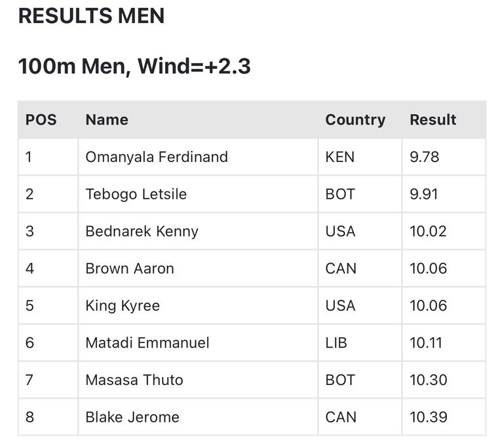Viewport: 504px width, 448px height.
Task: Click the name King Kyree
Action: 123,306
